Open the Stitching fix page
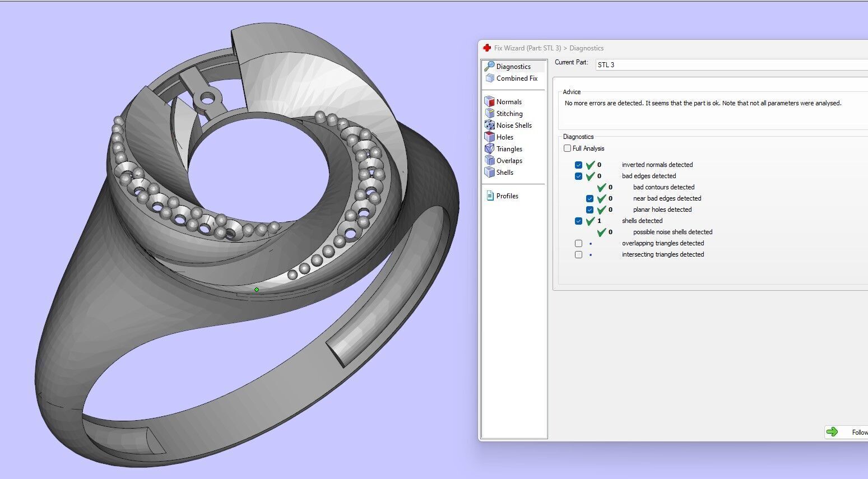This screenshot has width=868, height=479. 509,114
